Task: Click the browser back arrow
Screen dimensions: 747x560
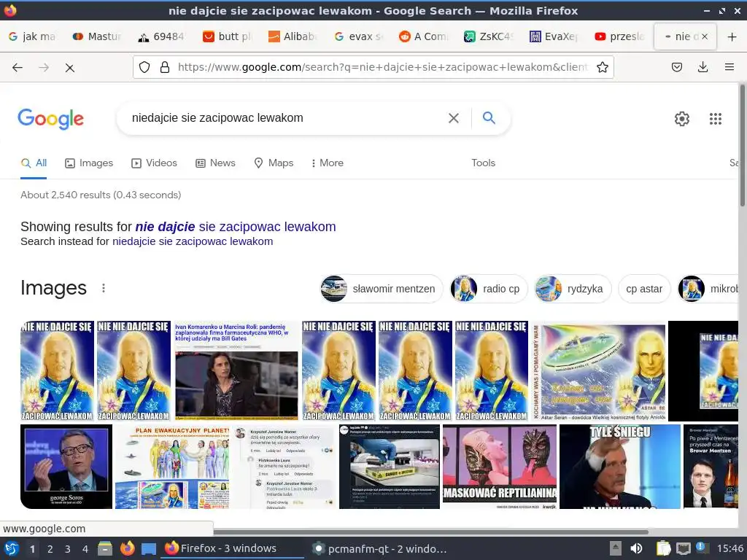Action: (x=18, y=68)
